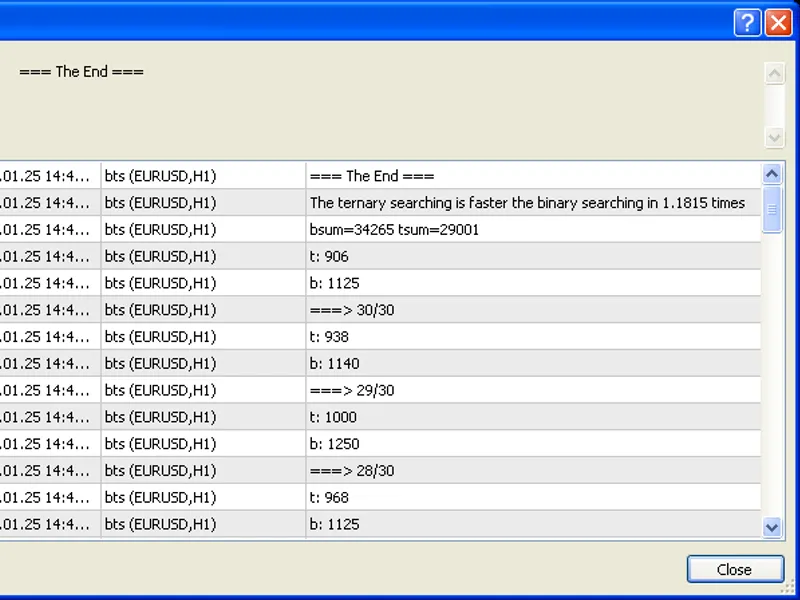Select the '===> 30/30' log entry

click(x=380, y=310)
